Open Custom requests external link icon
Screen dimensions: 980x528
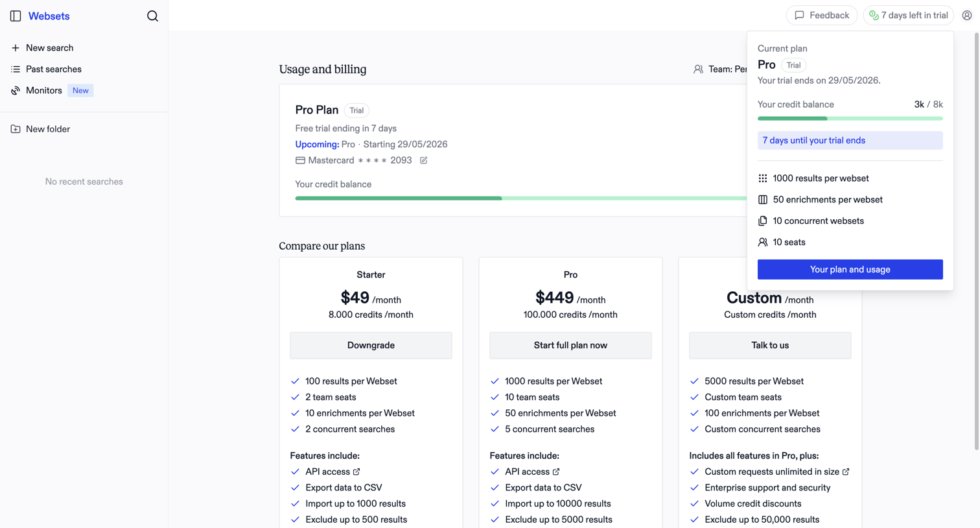846,472
